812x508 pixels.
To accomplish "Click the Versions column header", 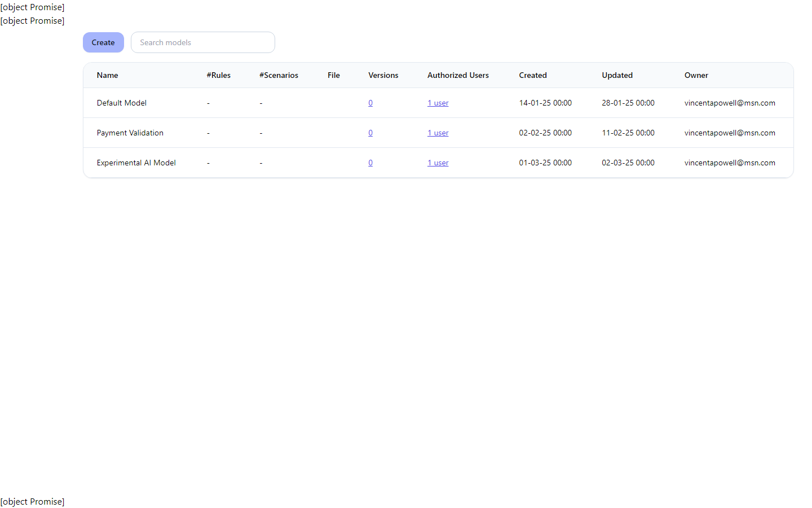I will coord(383,75).
